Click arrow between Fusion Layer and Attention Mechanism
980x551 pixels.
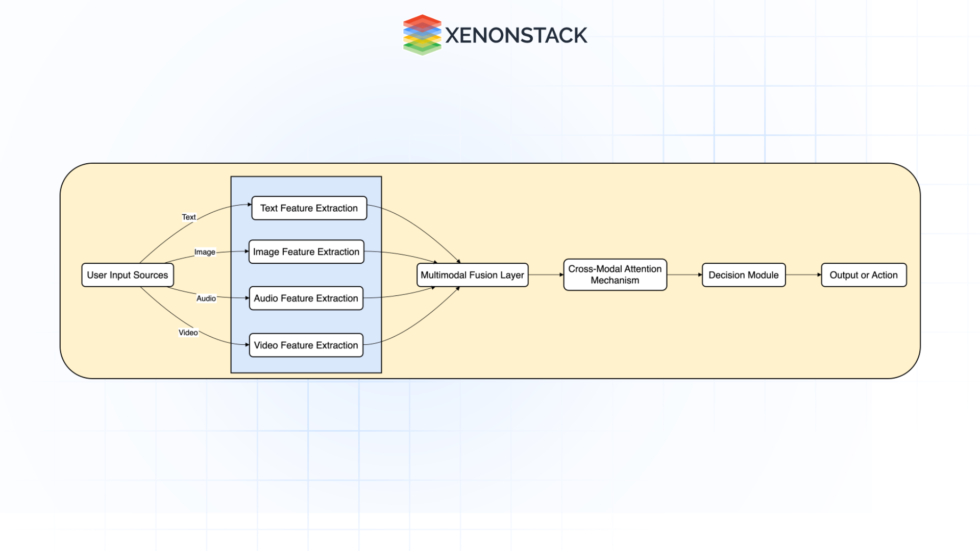tap(545, 275)
